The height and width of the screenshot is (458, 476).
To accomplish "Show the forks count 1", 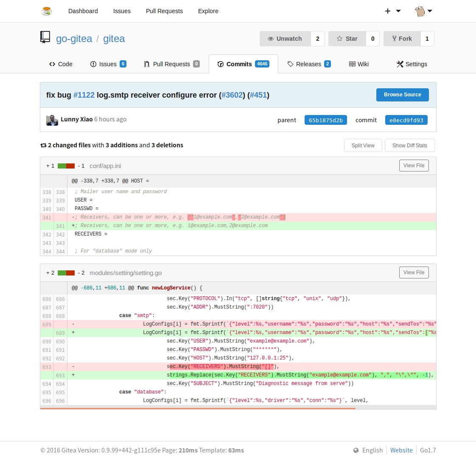I will click(427, 39).
